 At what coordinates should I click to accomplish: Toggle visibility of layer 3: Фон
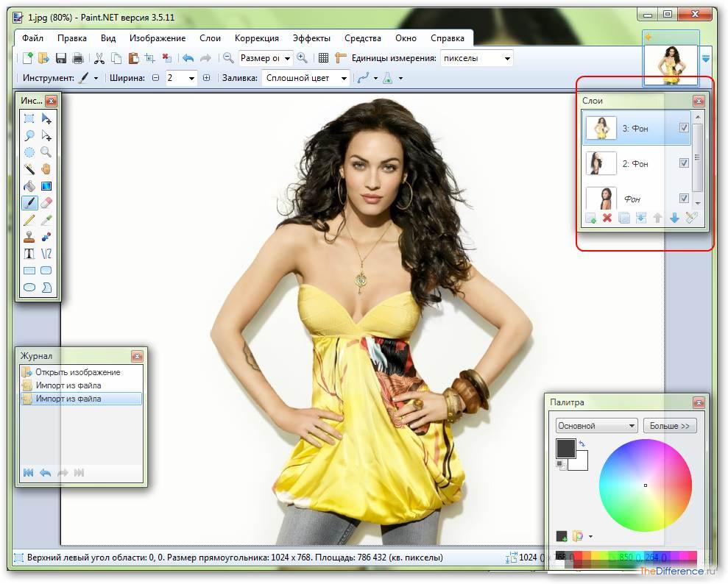683,127
